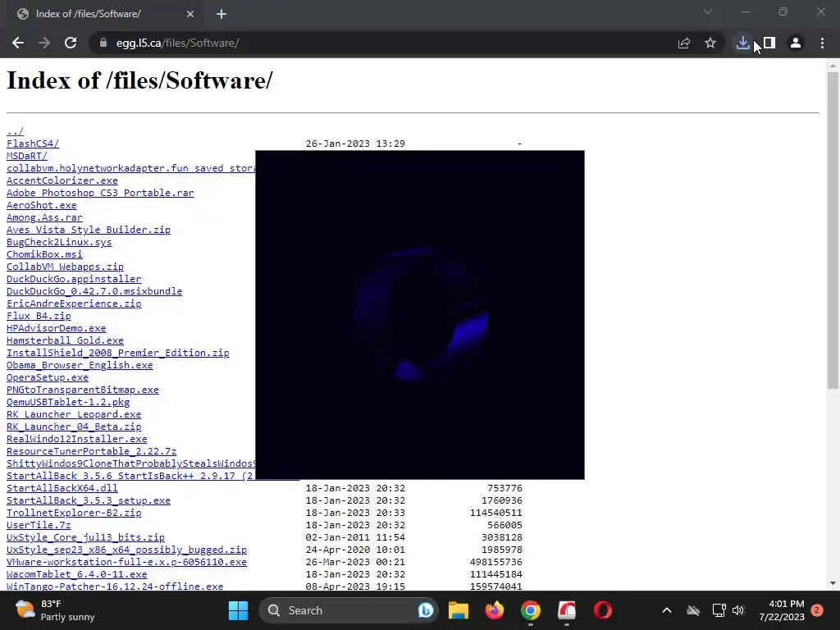The image size is (840, 630).
Task: View site information lock icon
Action: (x=103, y=43)
